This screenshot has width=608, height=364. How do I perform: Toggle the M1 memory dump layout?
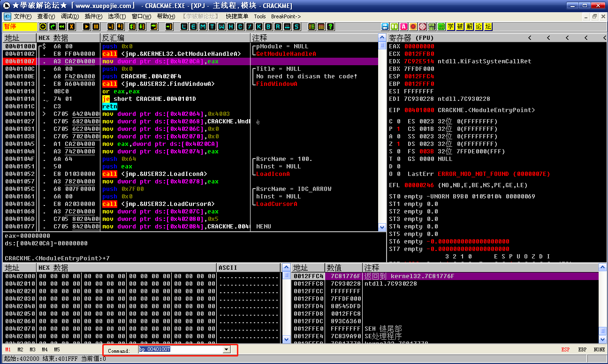(8, 350)
